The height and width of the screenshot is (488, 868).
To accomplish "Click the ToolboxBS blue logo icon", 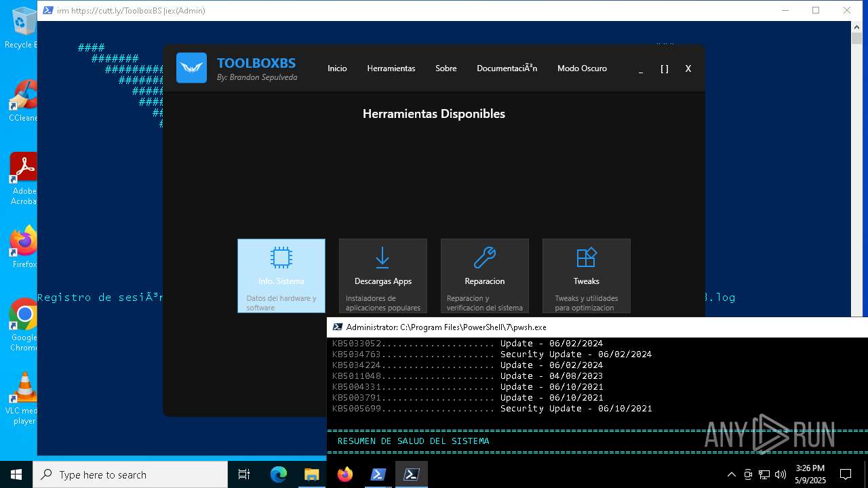I will (191, 68).
